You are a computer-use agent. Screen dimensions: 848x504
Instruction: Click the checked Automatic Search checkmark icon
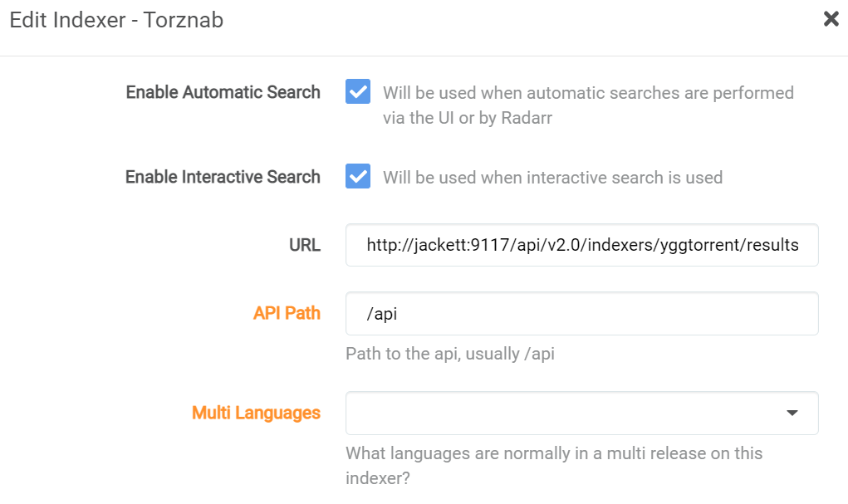click(x=357, y=91)
